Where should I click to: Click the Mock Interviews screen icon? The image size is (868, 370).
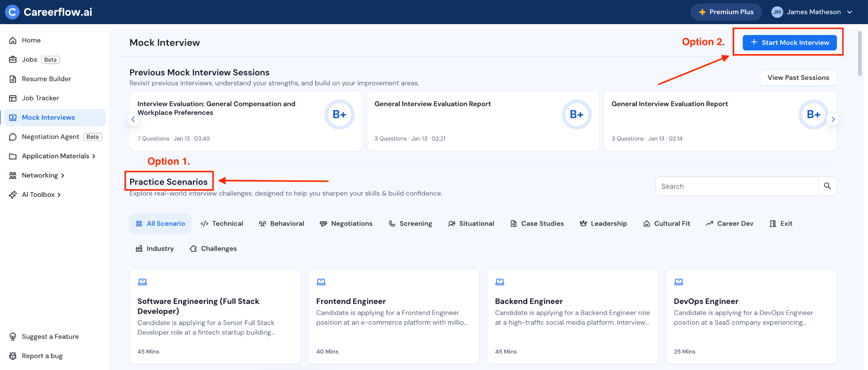pos(13,118)
